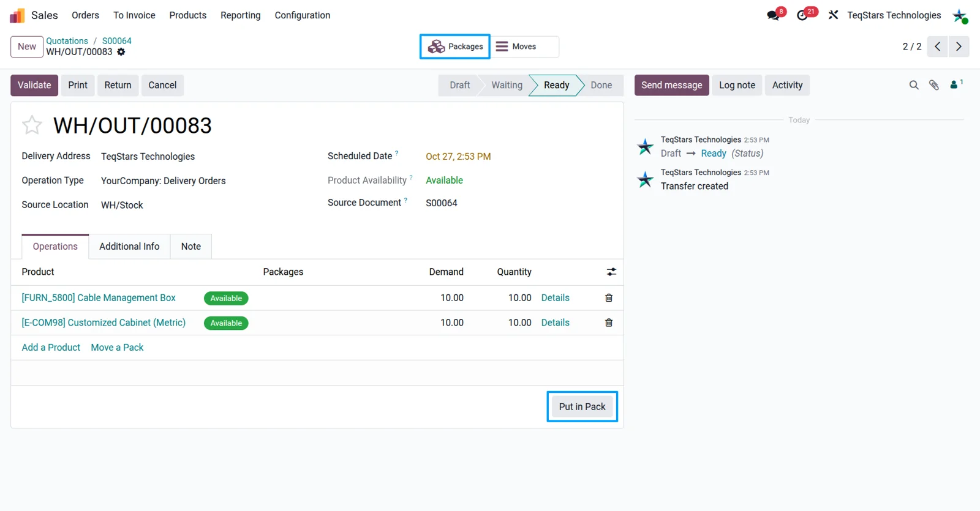The height and width of the screenshot is (511, 980).
Task: Click Cable Management Box quantity 10.00
Action: (519, 298)
